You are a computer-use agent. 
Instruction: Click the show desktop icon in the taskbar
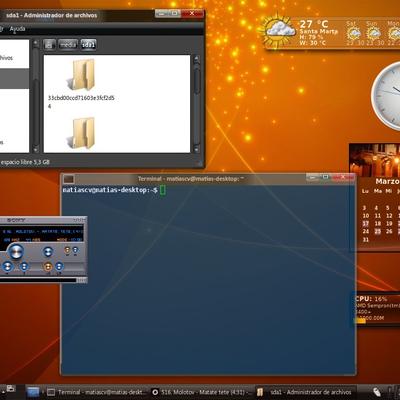pos(33,392)
